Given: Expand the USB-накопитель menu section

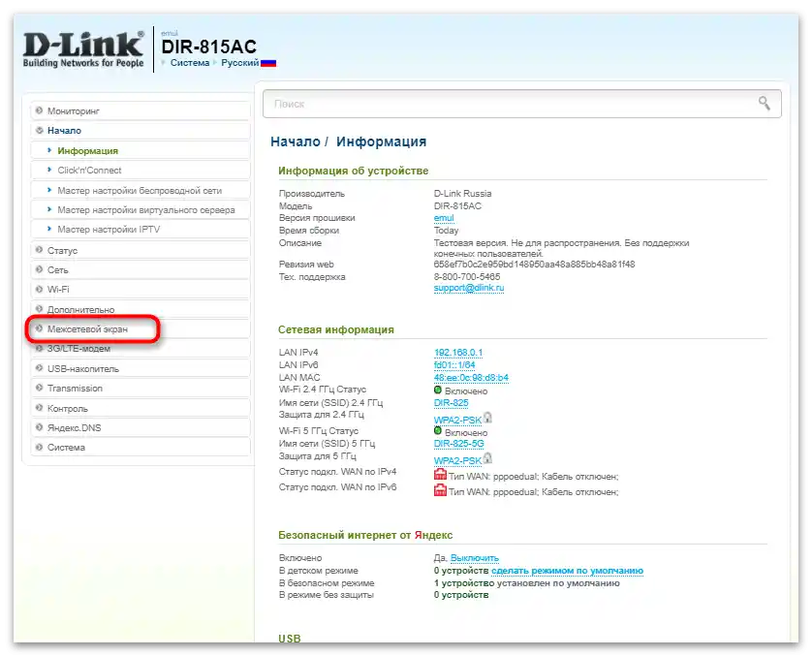Looking at the screenshot, I should point(141,368).
